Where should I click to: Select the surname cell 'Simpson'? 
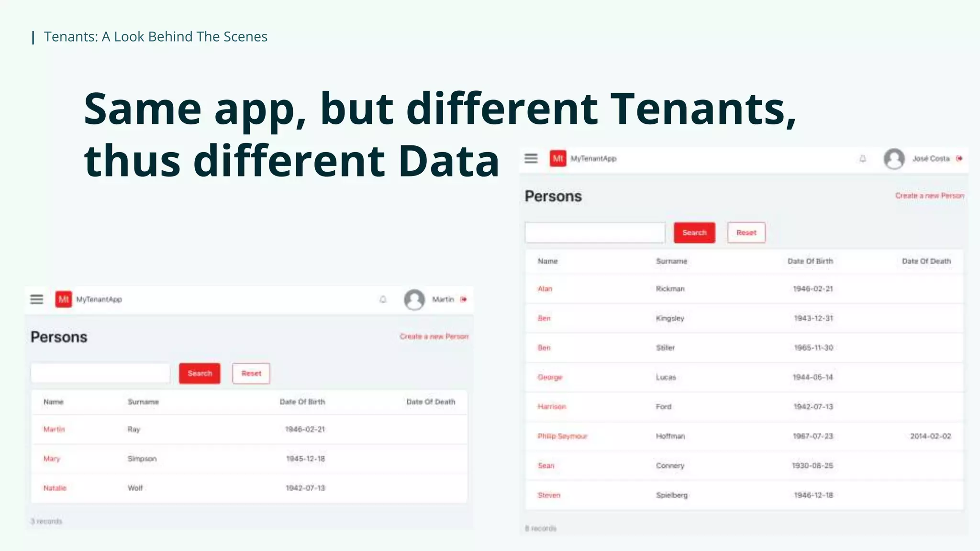click(x=142, y=459)
